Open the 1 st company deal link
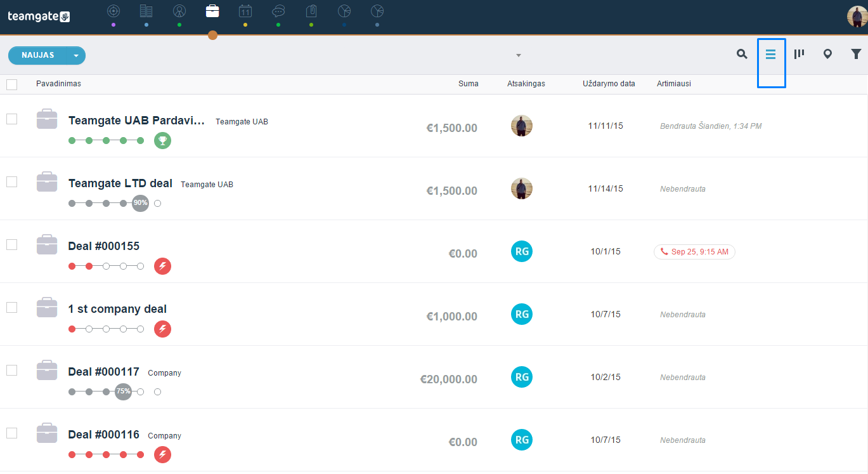Viewport: 868px width, 474px height. coord(117,309)
